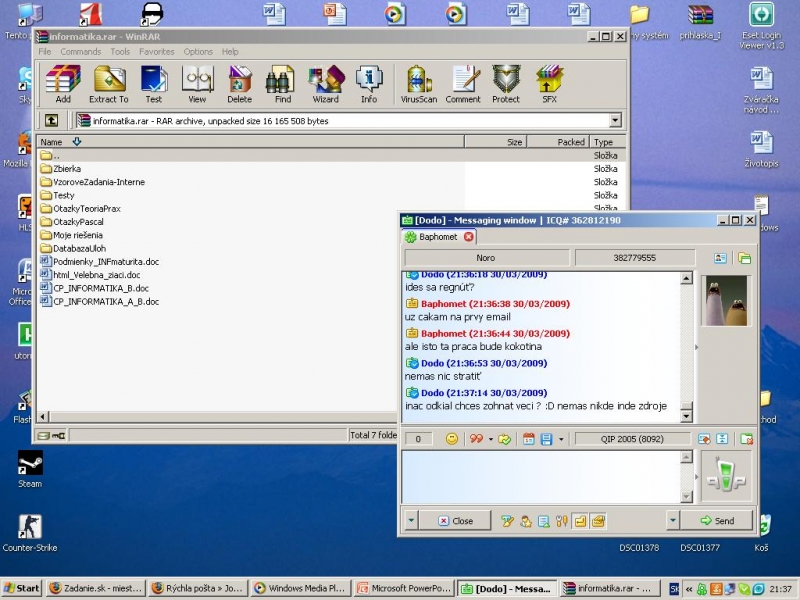Click the user with star icon
This screenshot has height=600, width=800.
526,521
